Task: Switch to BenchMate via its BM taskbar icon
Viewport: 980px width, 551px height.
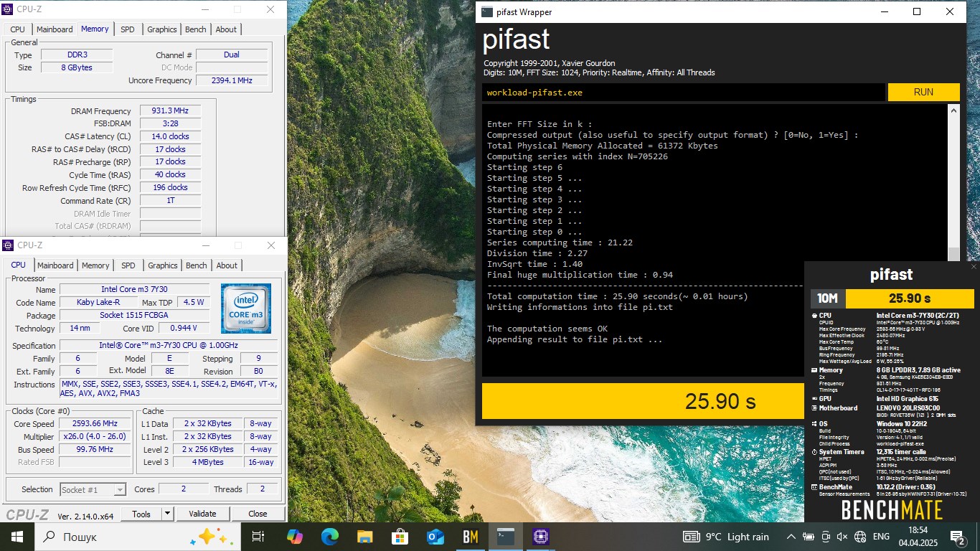Action: (x=470, y=537)
